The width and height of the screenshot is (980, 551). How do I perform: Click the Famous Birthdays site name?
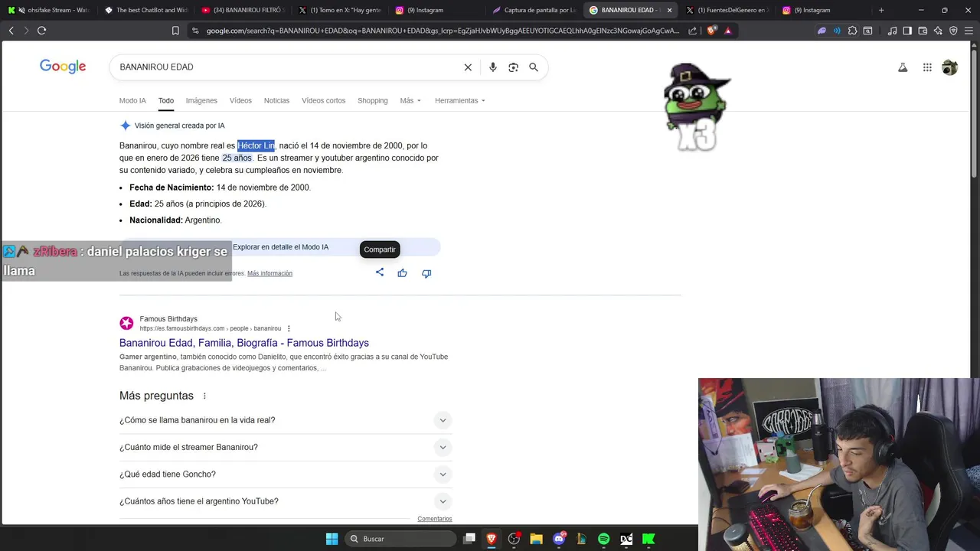tap(168, 318)
